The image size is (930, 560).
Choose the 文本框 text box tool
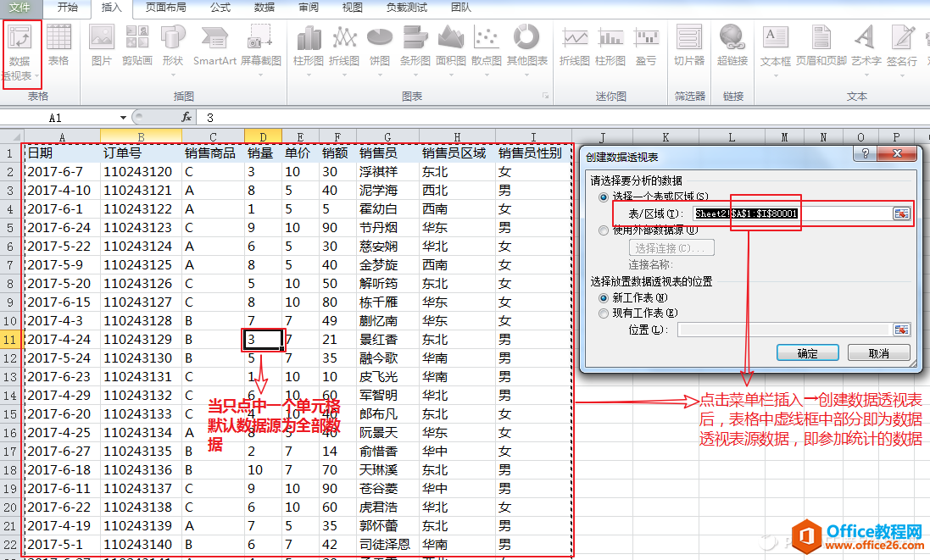pos(775,44)
